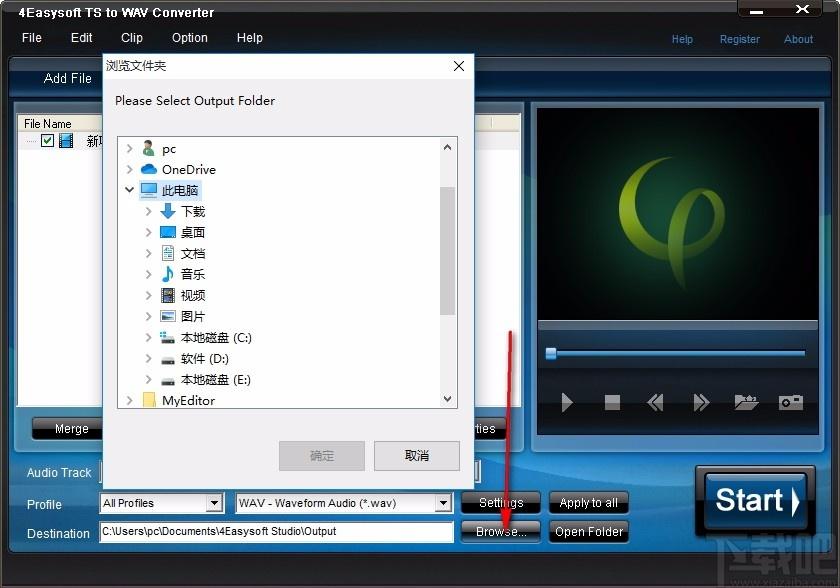Expand the 文档 folder node

click(x=148, y=253)
